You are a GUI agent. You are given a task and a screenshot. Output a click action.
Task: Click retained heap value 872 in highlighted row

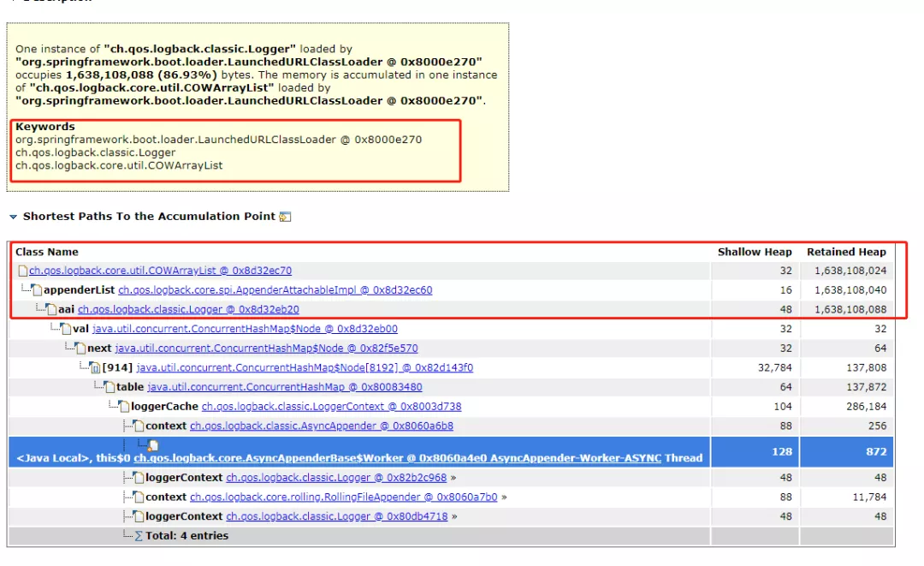(876, 451)
